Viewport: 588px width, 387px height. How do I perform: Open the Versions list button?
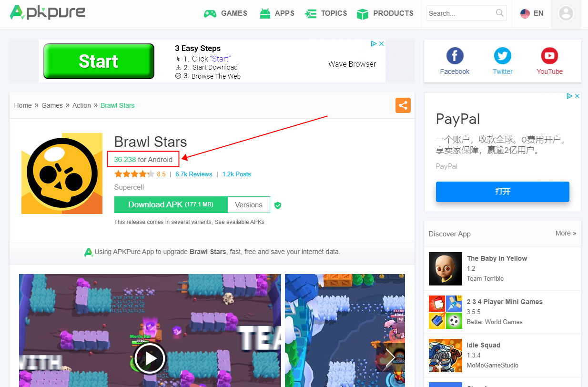tap(249, 204)
